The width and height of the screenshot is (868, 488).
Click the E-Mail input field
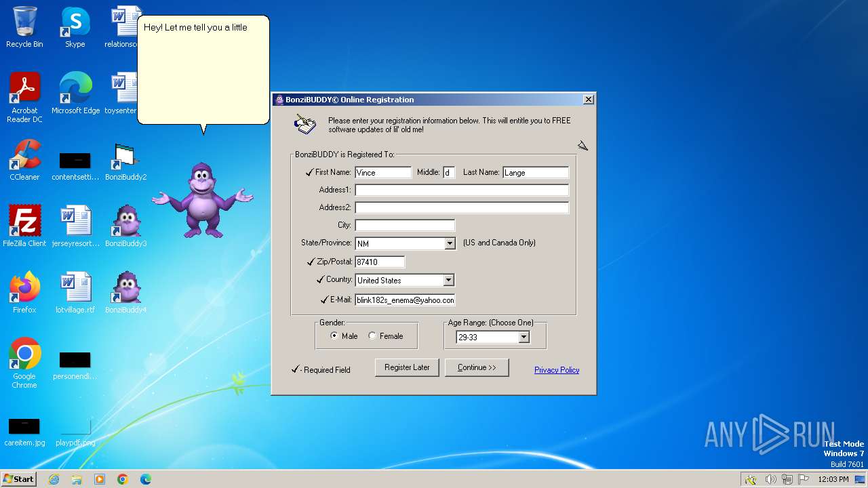point(405,300)
